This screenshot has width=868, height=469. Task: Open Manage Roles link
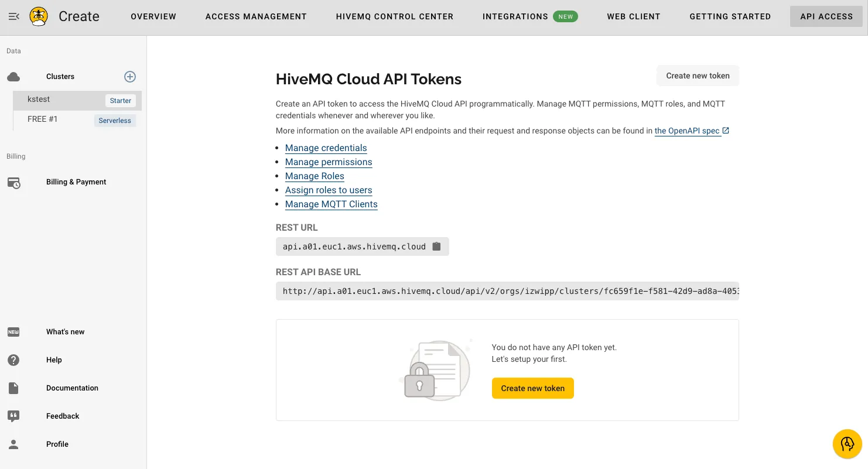[x=315, y=176]
